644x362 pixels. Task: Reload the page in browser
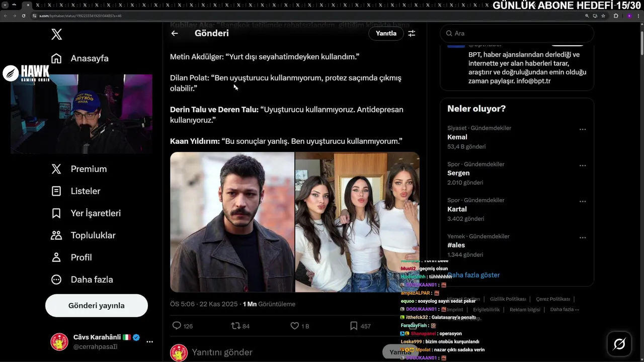pyautogui.click(x=23, y=16)
